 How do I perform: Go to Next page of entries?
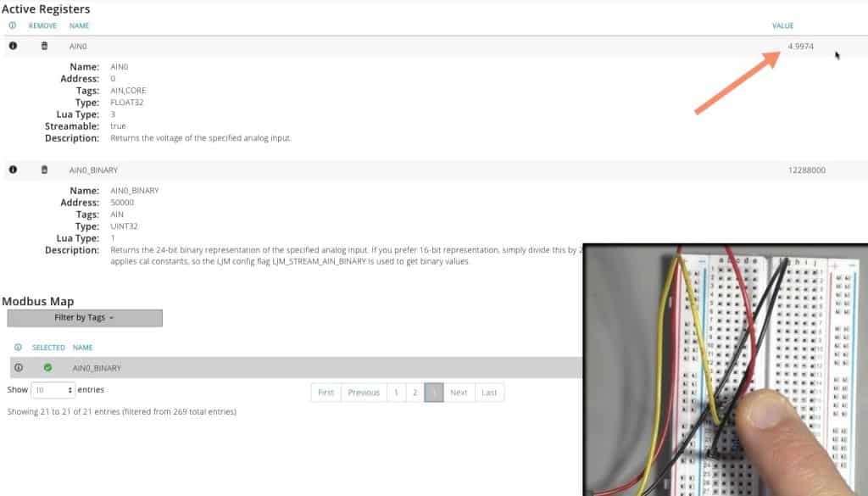coord(459,393)
